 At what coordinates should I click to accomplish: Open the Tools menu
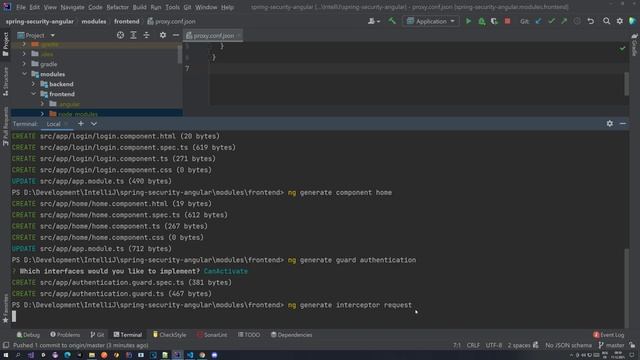click(172, 7)
